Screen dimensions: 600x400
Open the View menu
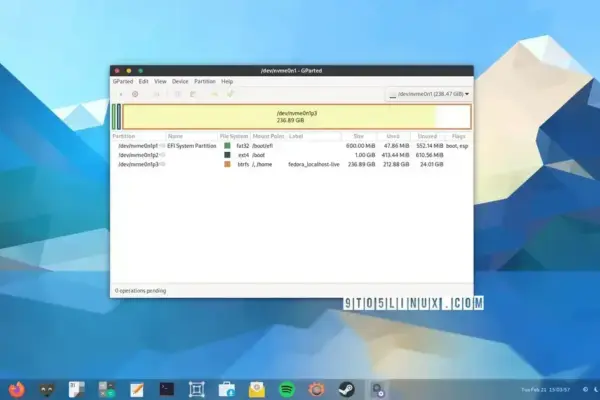point(160,82)
